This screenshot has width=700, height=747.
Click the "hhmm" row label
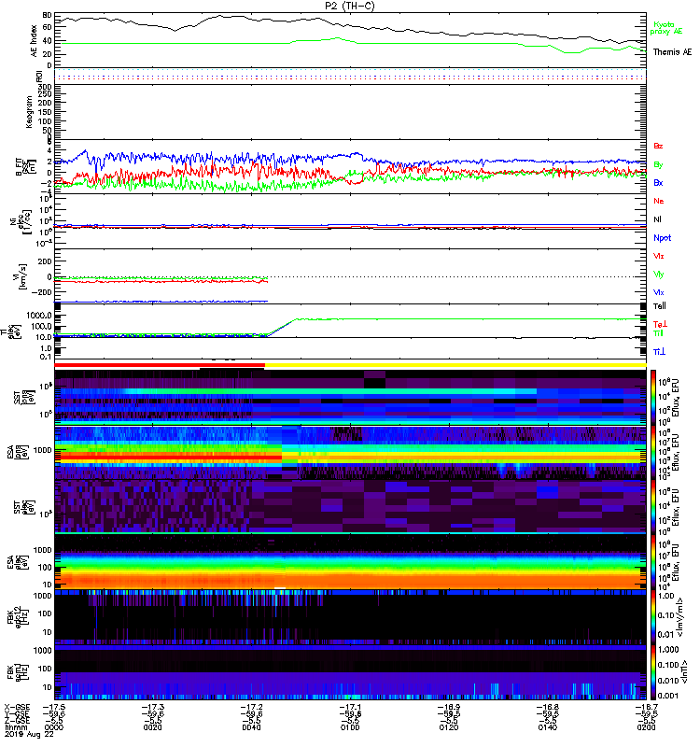point(15,727)
